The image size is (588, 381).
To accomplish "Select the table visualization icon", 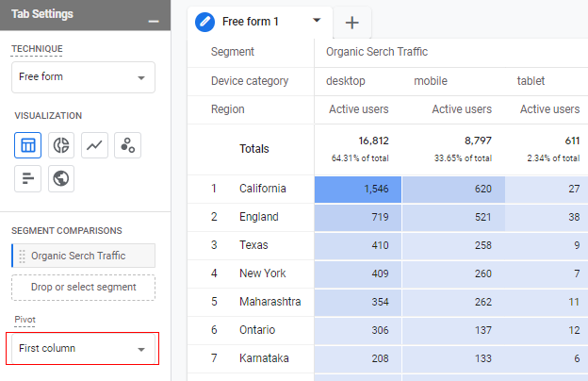I will [x=27, y=145].
